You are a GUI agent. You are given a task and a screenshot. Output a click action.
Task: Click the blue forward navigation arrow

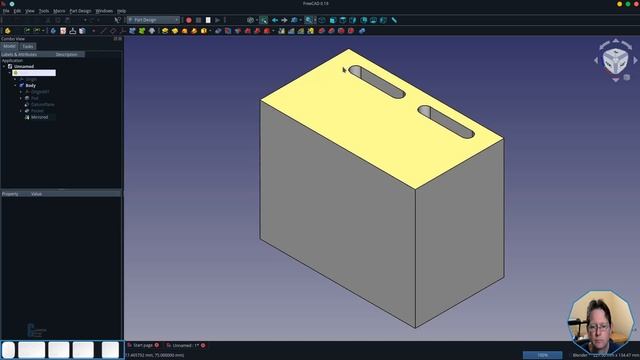click(x=284, y=20)
